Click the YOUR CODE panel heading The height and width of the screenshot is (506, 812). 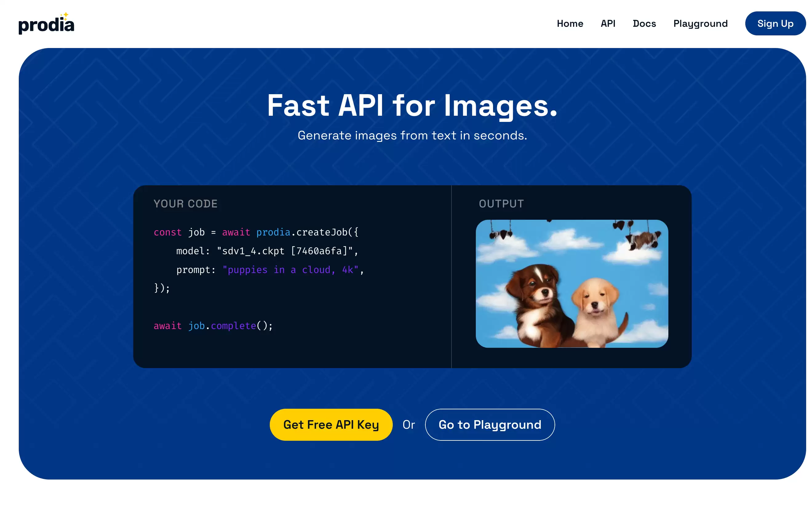pos(185,203)
